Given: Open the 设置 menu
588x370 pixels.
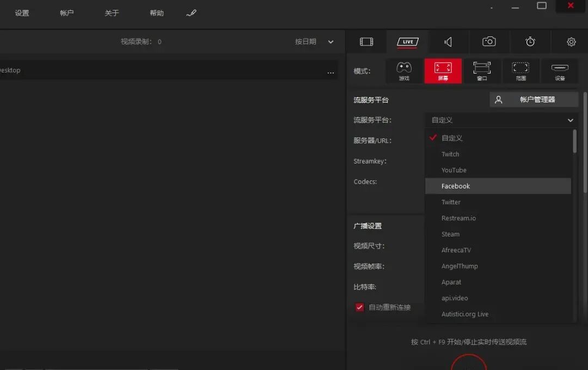Looking at the screenshot, I should (22, 13).
